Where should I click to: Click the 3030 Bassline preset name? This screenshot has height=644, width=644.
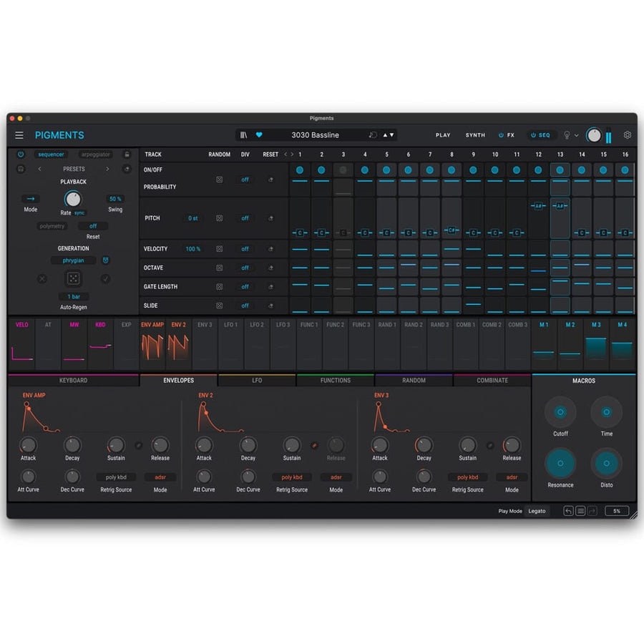315,135
